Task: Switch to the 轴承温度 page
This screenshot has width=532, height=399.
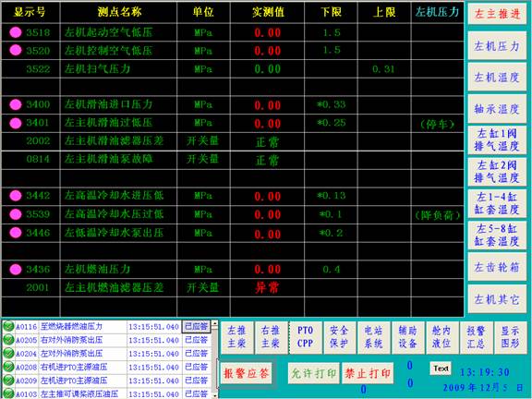Action: [497, 109]
